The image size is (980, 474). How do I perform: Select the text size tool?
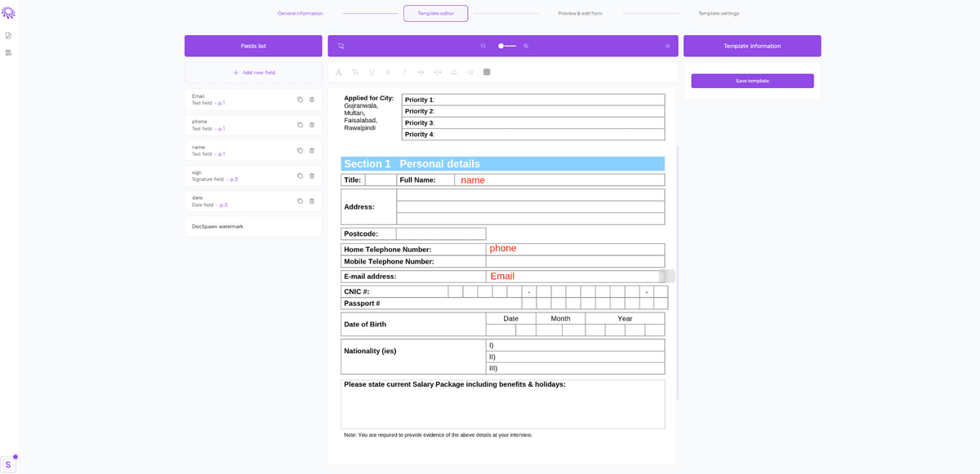tap(354, 72)
